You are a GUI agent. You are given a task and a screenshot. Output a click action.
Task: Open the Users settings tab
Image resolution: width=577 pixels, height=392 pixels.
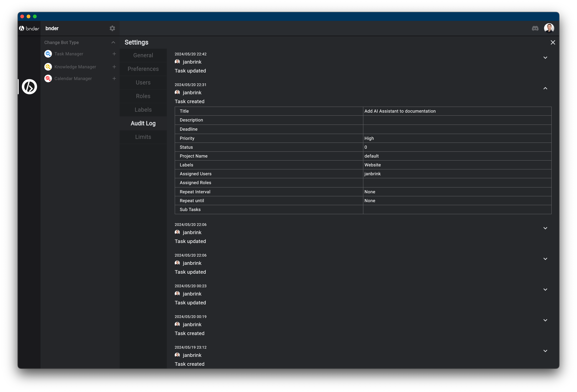(x=143, y=82)
